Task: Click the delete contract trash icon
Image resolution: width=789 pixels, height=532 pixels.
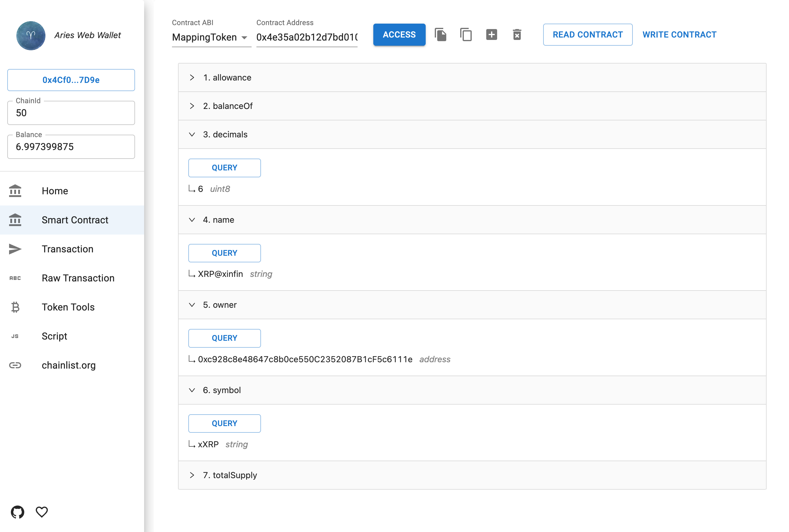Action: click(x=517, y=34)
